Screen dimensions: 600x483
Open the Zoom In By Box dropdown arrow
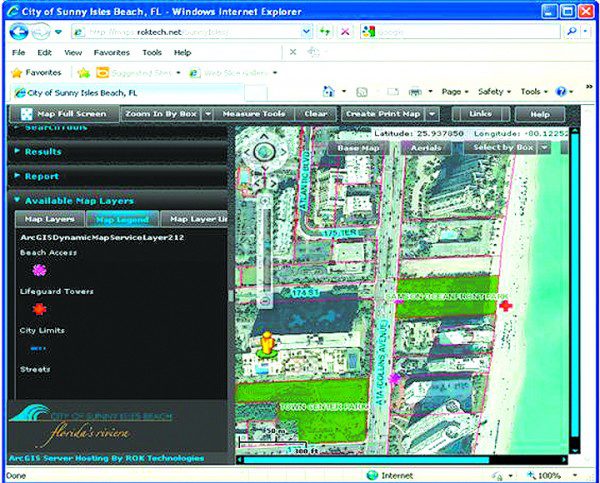(x=206, y=114)
